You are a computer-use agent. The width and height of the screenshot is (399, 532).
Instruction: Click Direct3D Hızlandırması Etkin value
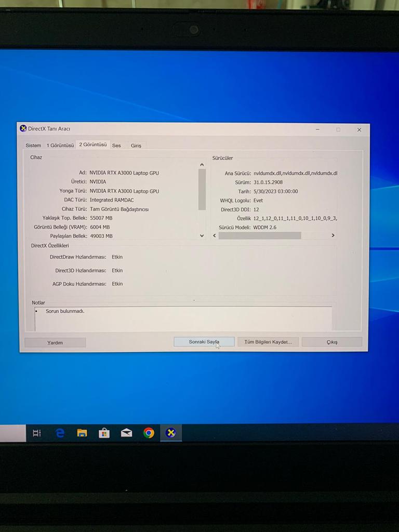tap(117, 270)
